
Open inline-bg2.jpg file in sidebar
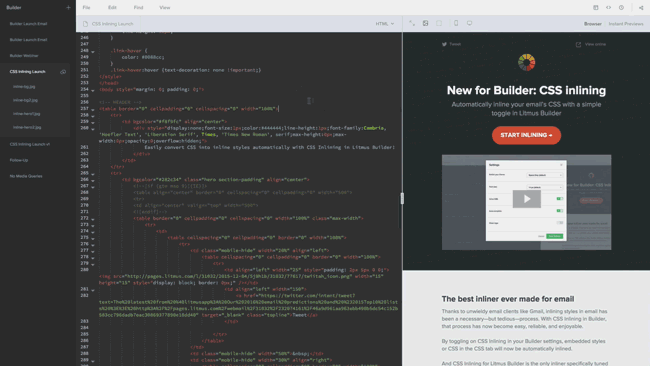pyautogui.click(x=25, y=100)
